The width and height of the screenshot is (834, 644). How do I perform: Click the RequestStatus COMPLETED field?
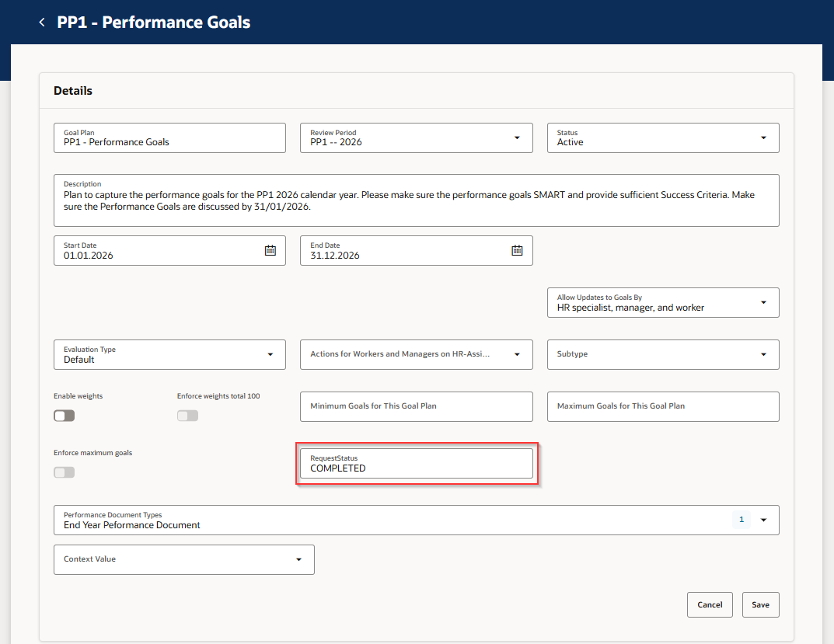coord(417,463)
